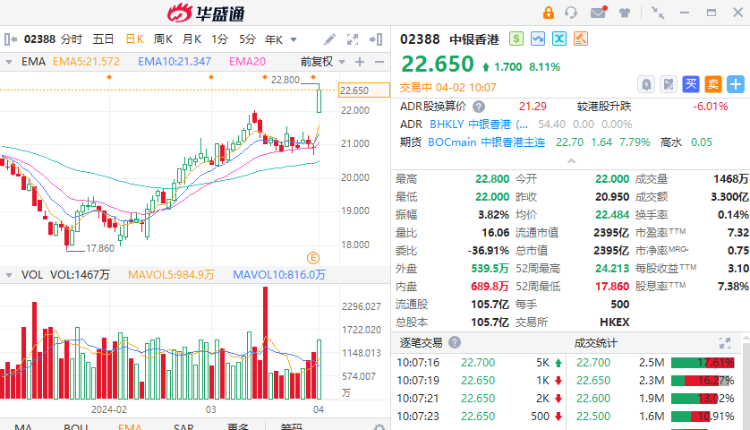
Task: Select the 5分 five-minute chart tab
Action: pos(247,39)
